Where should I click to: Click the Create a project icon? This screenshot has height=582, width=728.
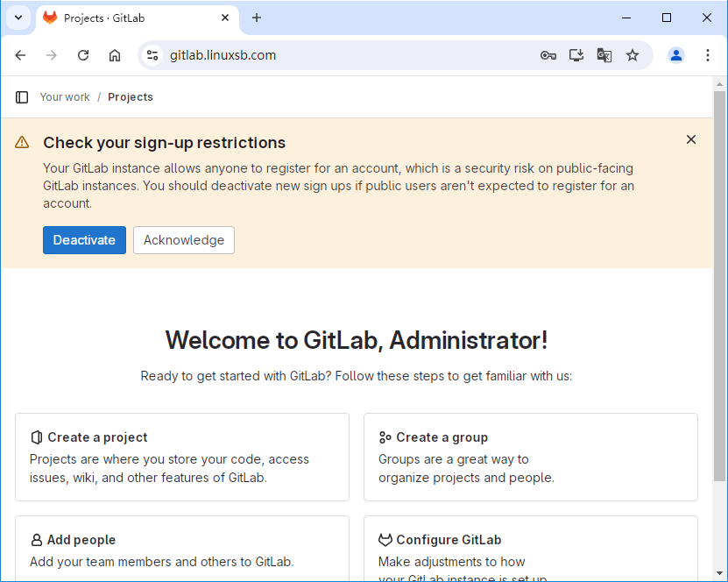[x=36, y=437]
